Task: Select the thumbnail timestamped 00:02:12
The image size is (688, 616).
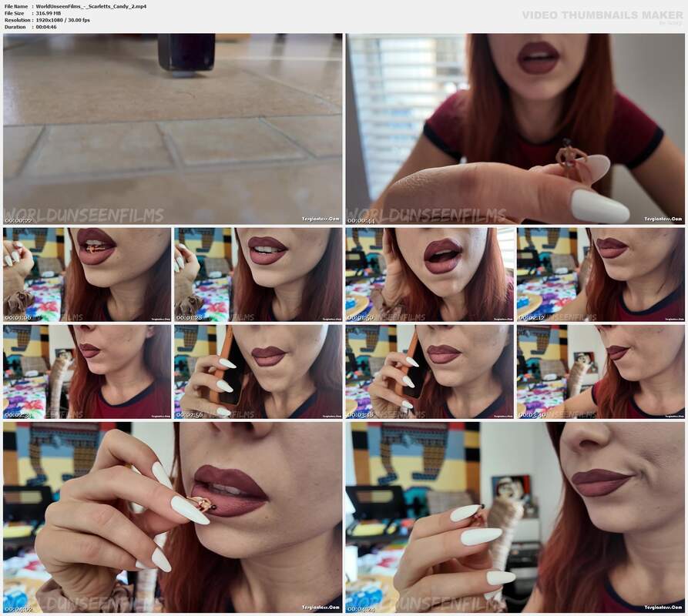Action: coord(601,274)
